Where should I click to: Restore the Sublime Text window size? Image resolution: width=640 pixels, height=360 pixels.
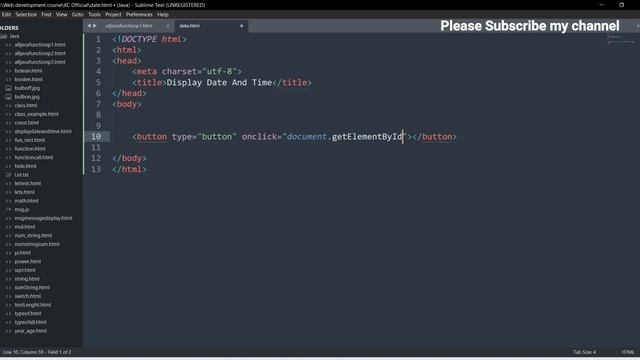click(x=621, y=5)
